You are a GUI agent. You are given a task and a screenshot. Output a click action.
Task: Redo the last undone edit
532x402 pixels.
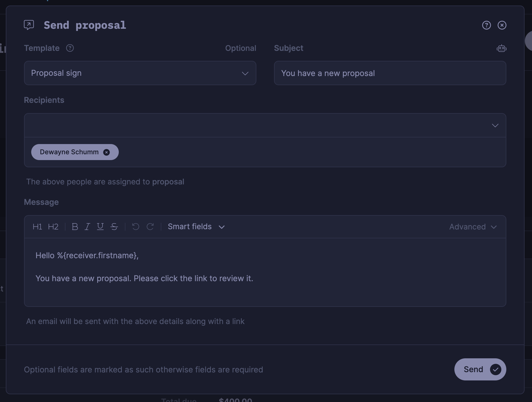(x=150, y=226)
